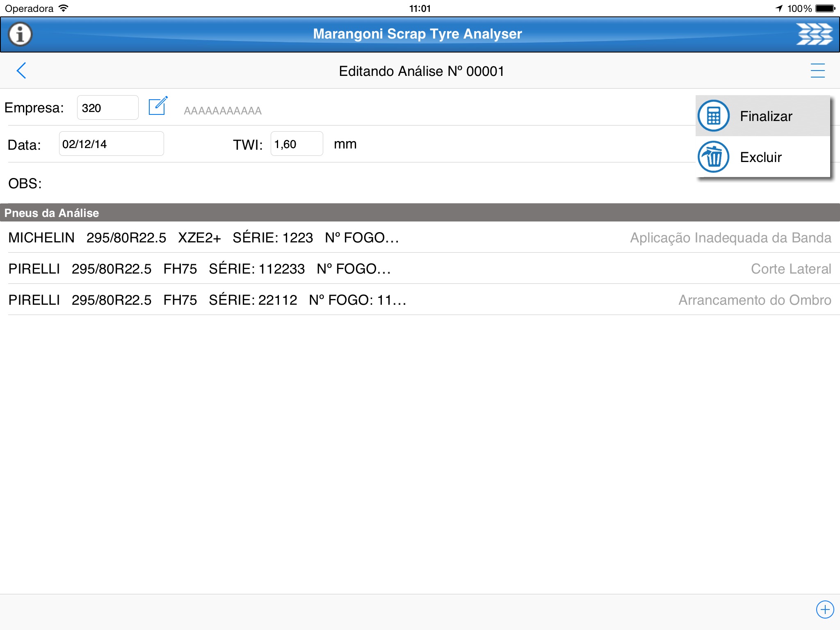Go back using the left chevron
The height and width of the screenshot is (630, 840).
(x=21, y=71)
